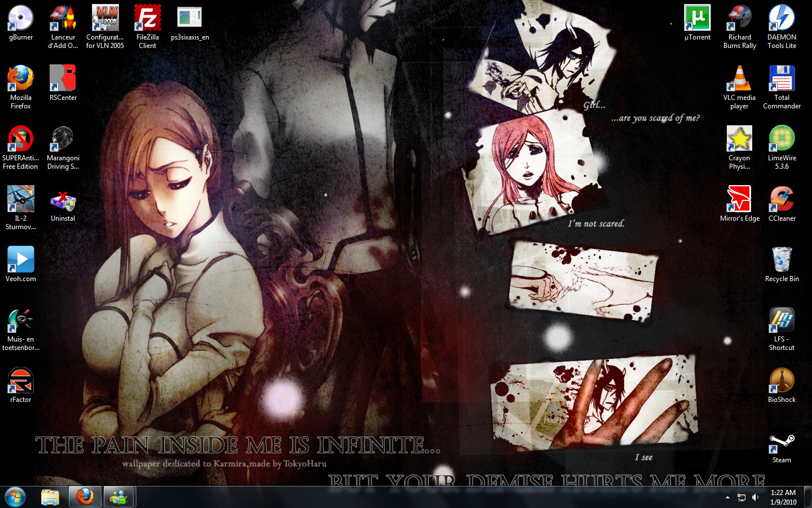Select the ps3sixaxis_en desktop file
Image resolution: width=812 pixels, height=508 pixels.
(190, 24)
